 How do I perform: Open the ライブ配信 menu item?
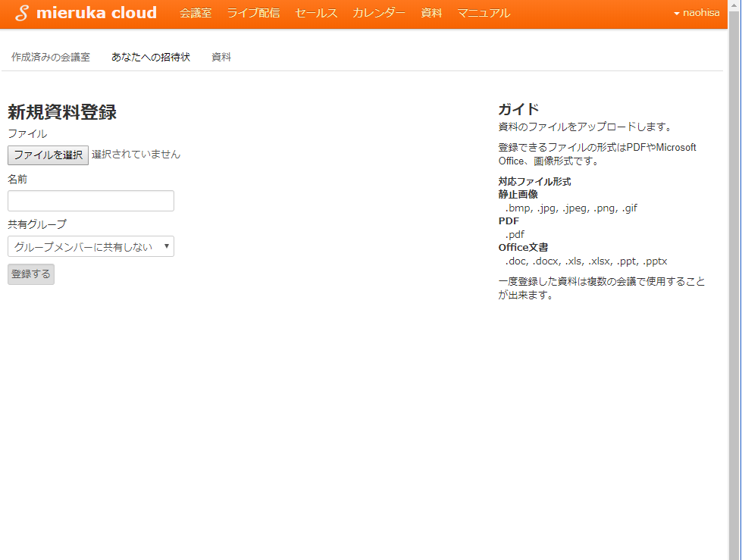[253, 13]
